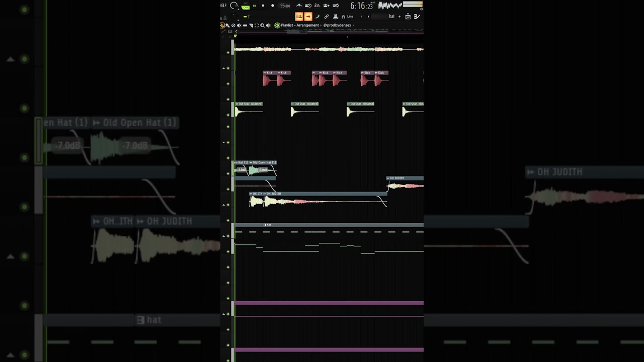Arm the record button
Viewport: 644px width, 362px height.
click(273, 6)
